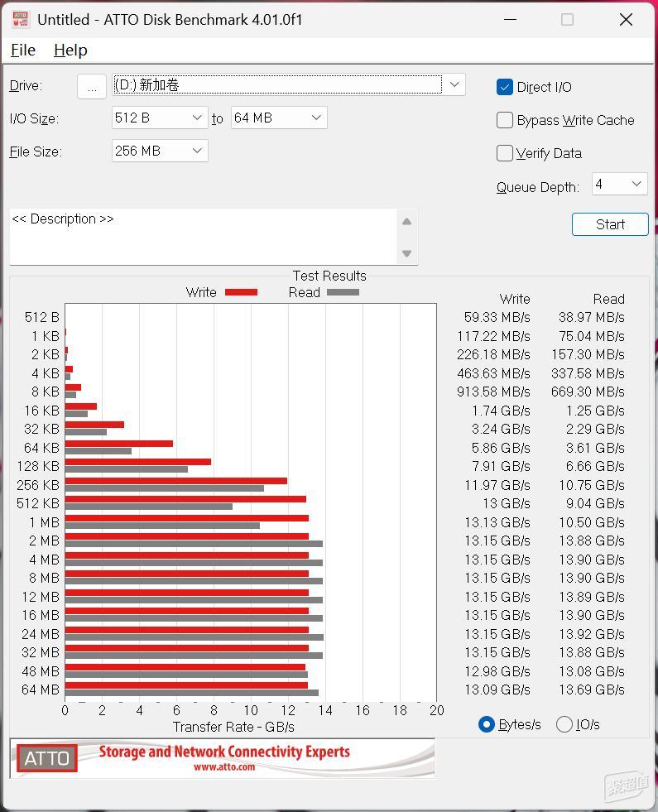Click the red Write legend swatch
The width and height of the screenshot is (658, 812).
point(241,292)
